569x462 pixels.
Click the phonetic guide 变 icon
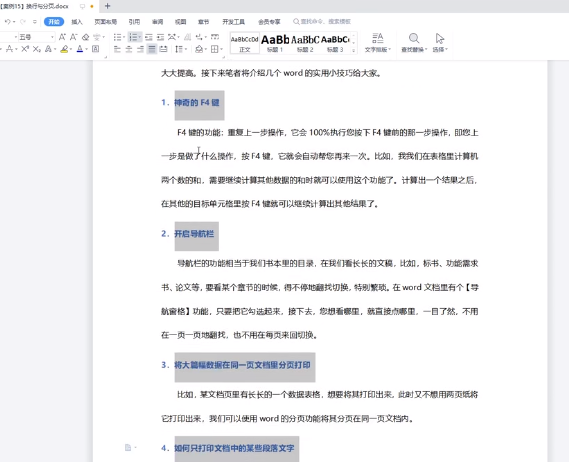click(97, 37)
